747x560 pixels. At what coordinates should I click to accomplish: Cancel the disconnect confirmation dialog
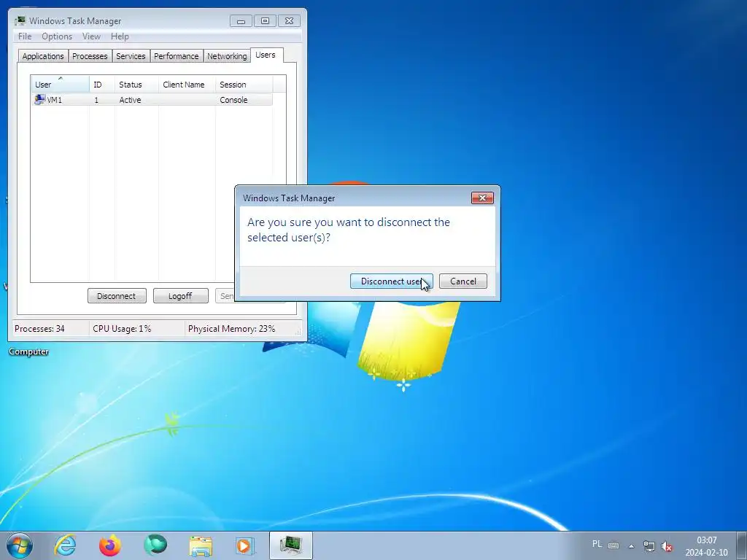point(463,281)
